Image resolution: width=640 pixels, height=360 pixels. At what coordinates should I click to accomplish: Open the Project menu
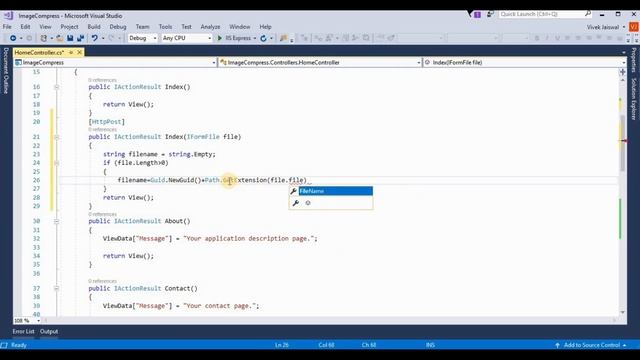pos(69,27)
